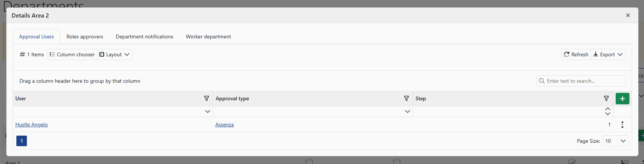This screenshot has width=644, height=164.
Task: Click the green add row plus button
Action: tap(622, 98)
